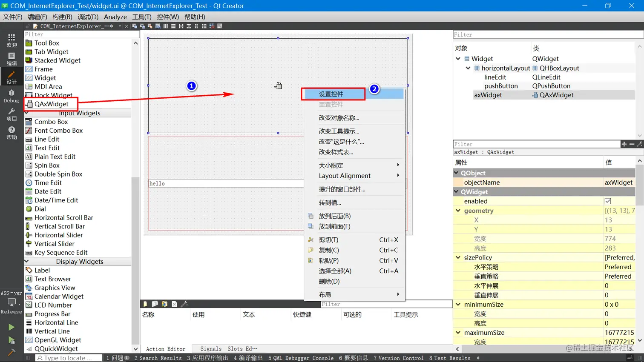Close the widget.ui document with X

tap(126, 26)
